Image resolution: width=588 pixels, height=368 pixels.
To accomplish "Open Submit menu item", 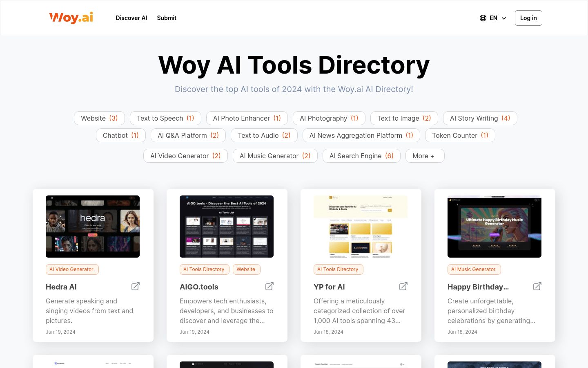I will 167,18.
